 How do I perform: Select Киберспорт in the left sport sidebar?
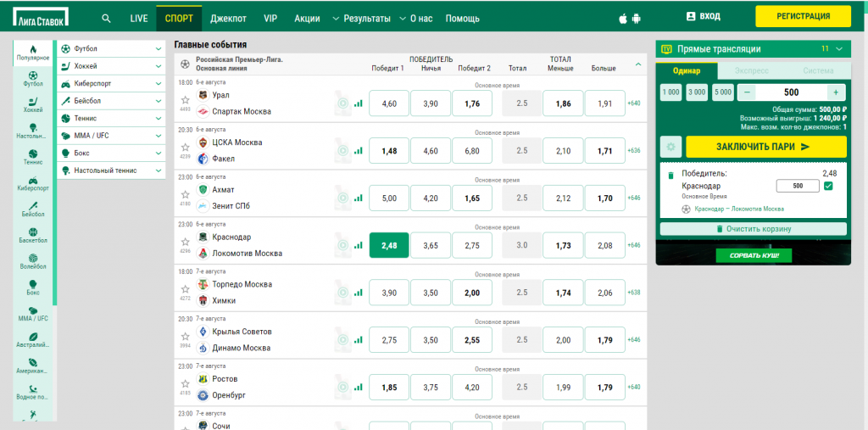pyautogui.click(x=33, y=184)
